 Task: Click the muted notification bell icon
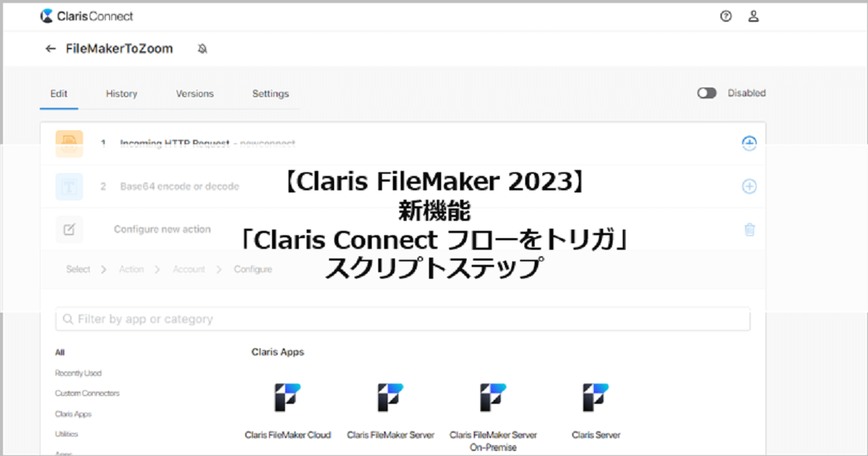(x=203, y=48)
